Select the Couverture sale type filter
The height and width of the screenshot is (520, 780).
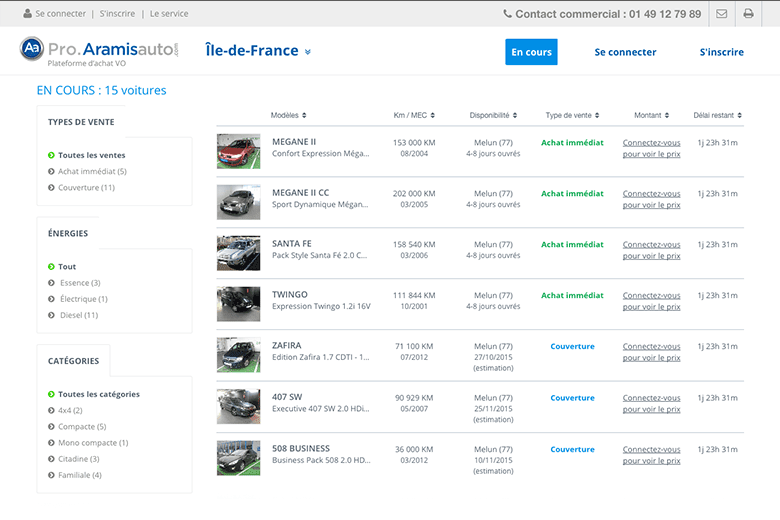tap(86, 187)
